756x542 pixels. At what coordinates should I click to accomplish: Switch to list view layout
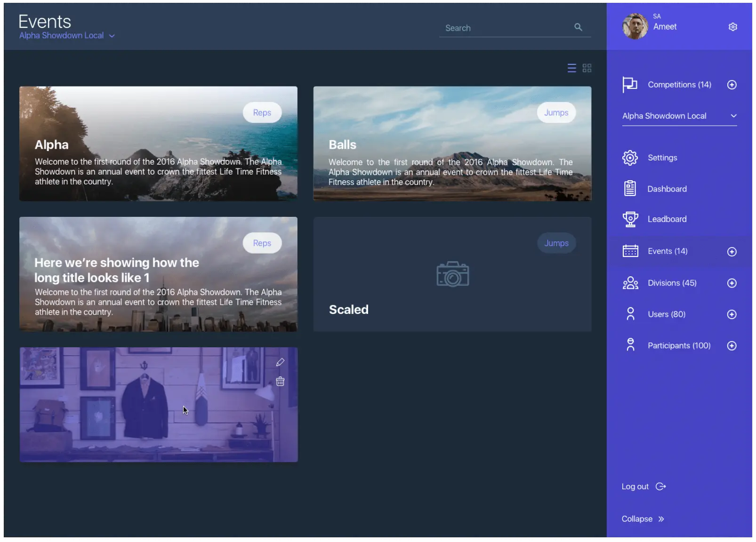(571, 68)
